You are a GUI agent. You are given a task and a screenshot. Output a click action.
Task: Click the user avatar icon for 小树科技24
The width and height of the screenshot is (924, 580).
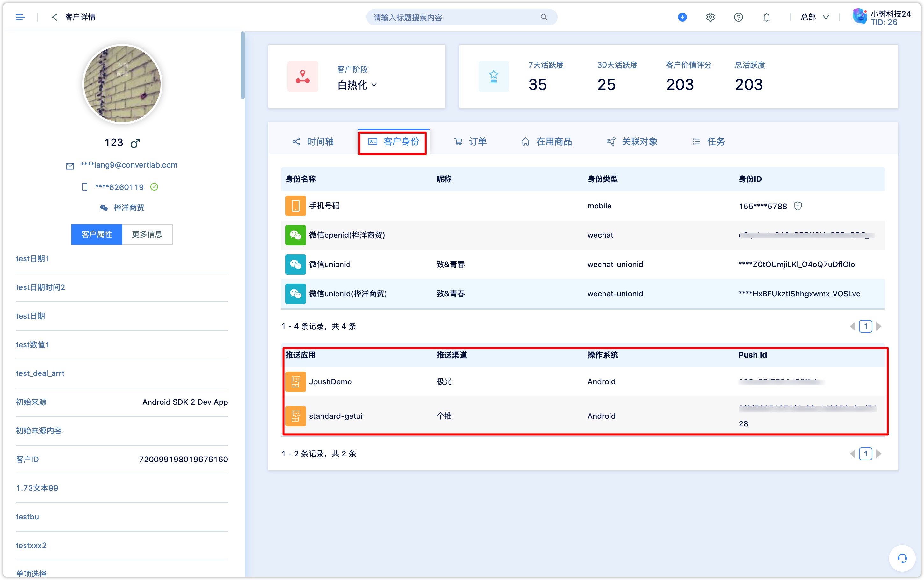860,17
